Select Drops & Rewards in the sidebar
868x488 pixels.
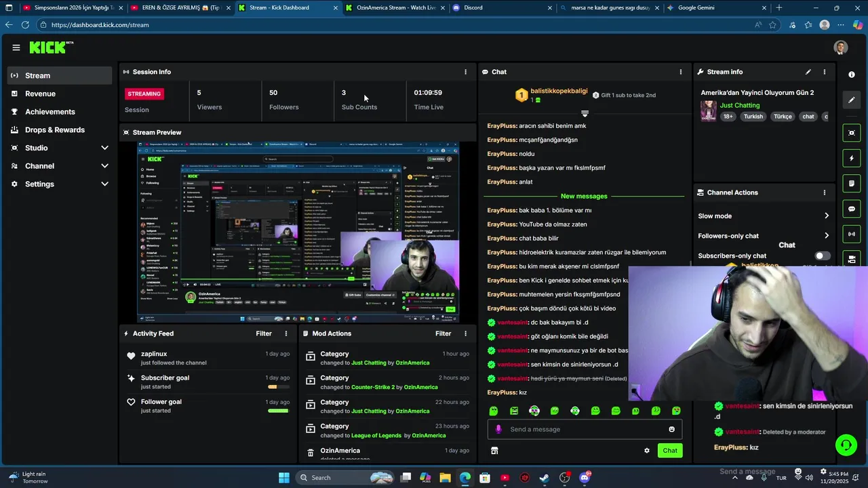(60, 129)
